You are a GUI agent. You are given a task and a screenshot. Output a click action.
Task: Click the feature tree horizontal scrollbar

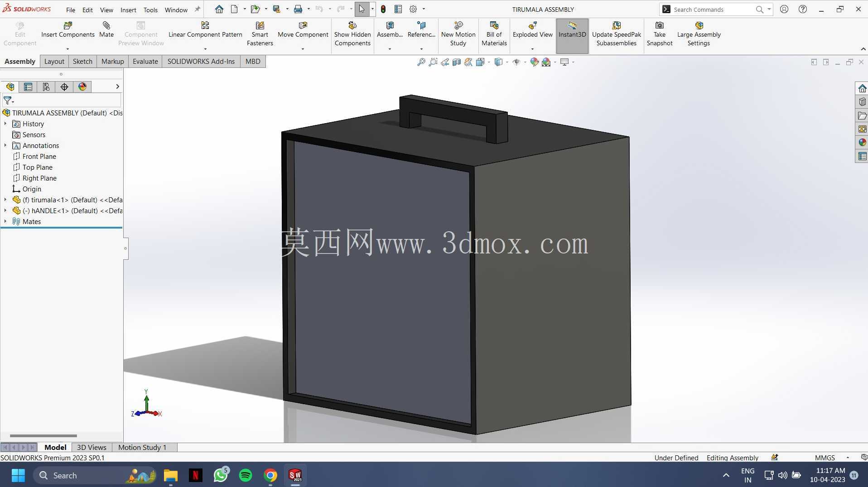[43, 436]
